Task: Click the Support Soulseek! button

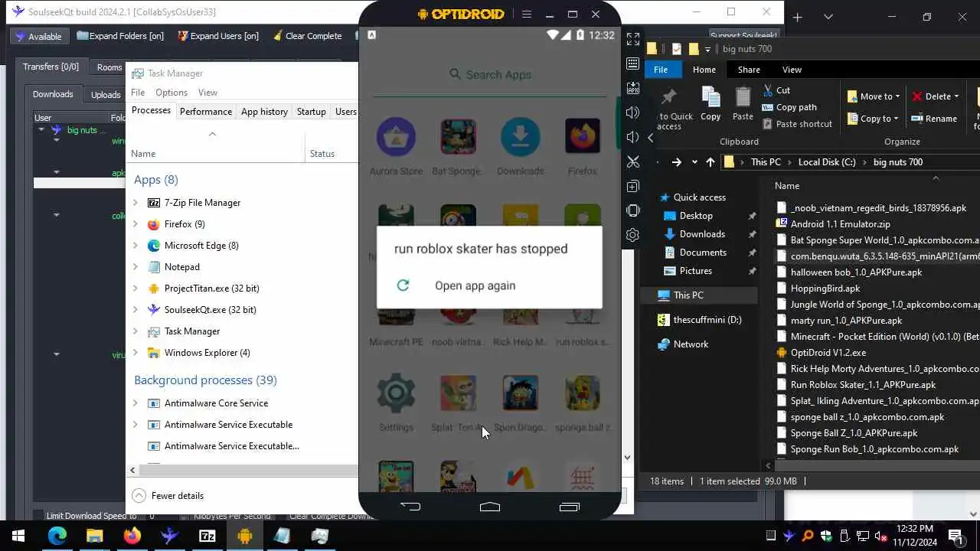Action: coord(743,36)
